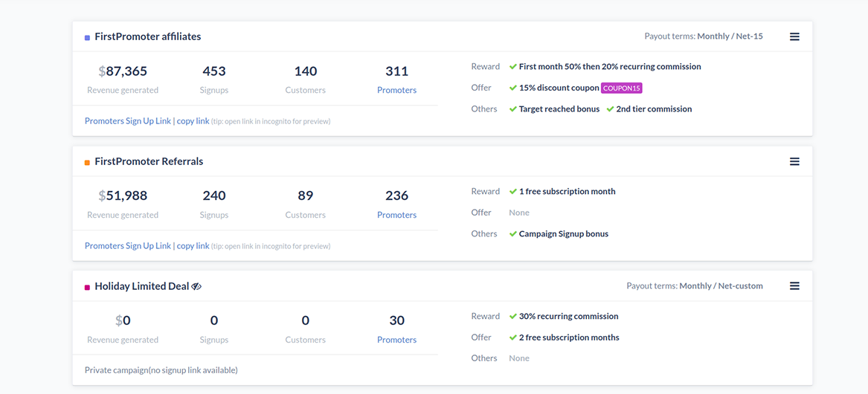
Task: Click the 140 customers value
Action: (306, 71)
